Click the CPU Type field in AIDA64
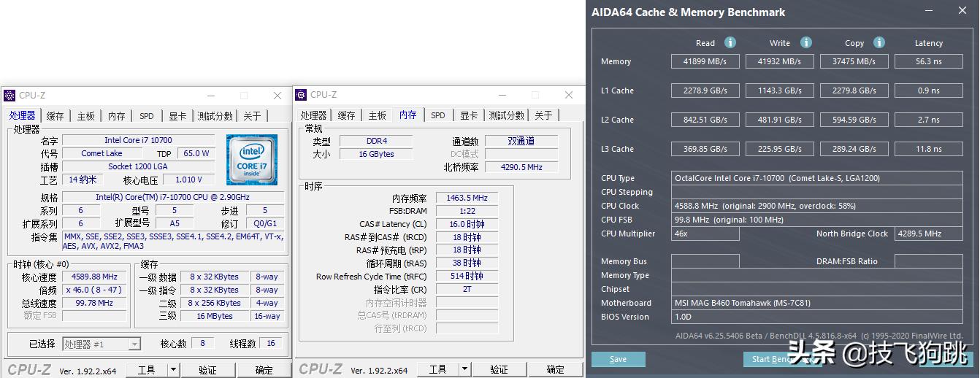Image resolution: width=980 pixels, height=378 pixels. (817, 178)
